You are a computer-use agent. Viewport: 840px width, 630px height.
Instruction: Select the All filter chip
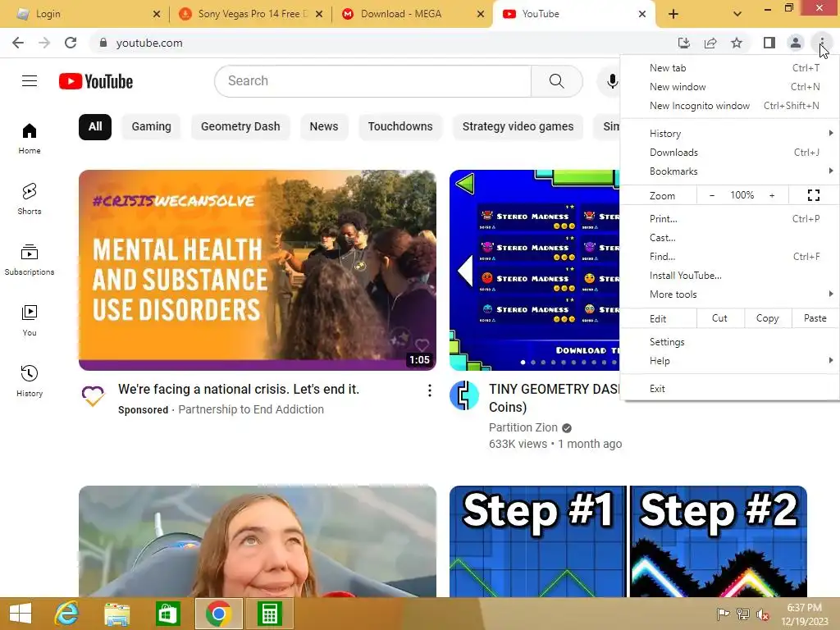coord(95,127)
